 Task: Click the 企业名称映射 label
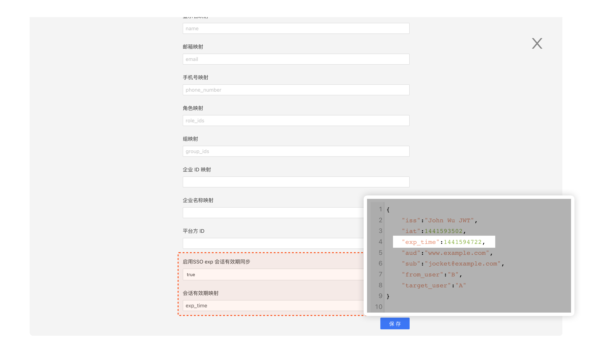(x=198, y=200)
